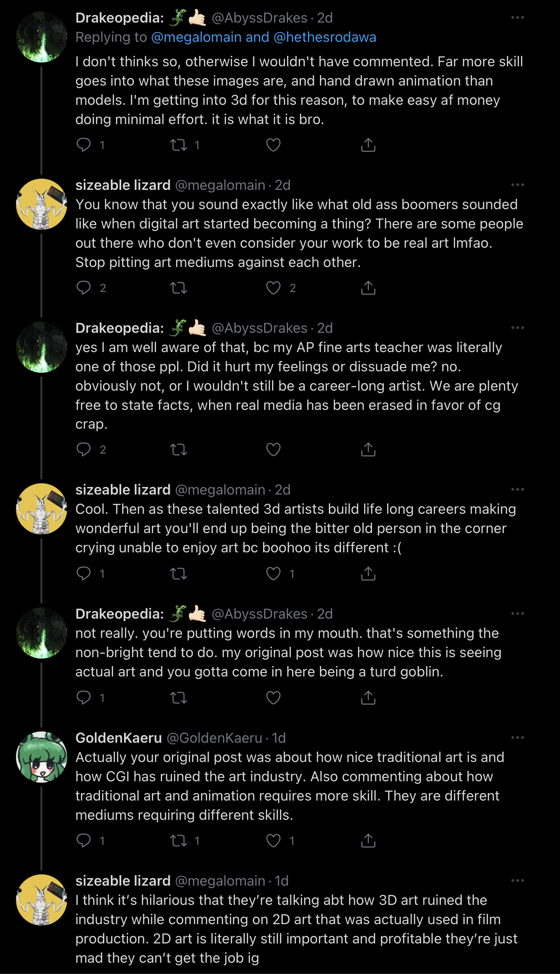Share the tweet about pitting art mediums
The width and height of the screenshot is (560, 974).
click(368, 288)
